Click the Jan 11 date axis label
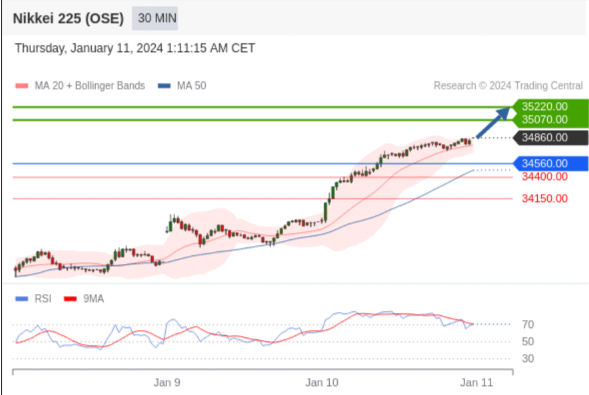Image resolution: width=589 pixels, height=395 pixels. pos(477,383)
